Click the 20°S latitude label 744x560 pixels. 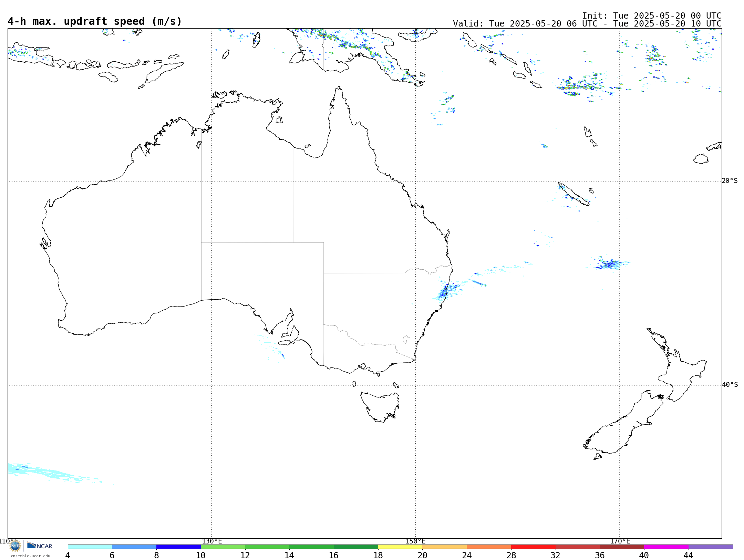[730, 181]
